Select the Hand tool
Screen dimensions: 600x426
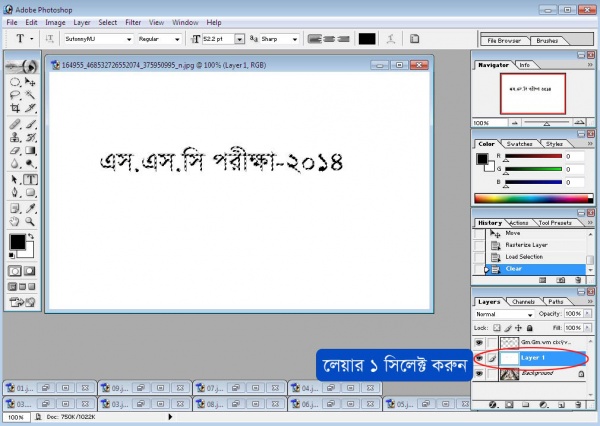coord(15,221)
